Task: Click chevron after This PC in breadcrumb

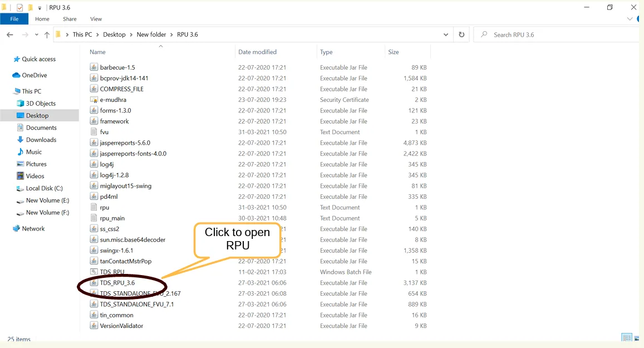Action: click(98, 35)
